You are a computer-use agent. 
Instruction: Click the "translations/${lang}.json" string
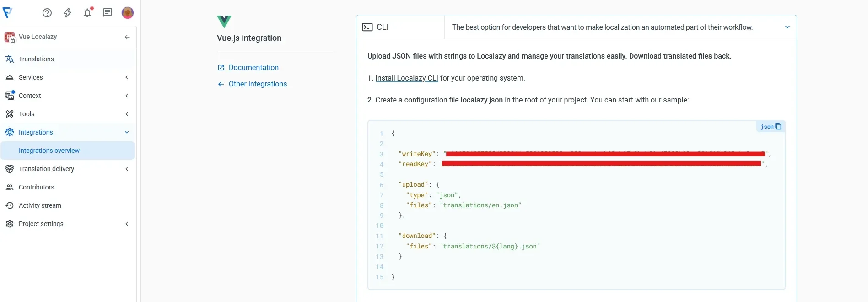490,247
